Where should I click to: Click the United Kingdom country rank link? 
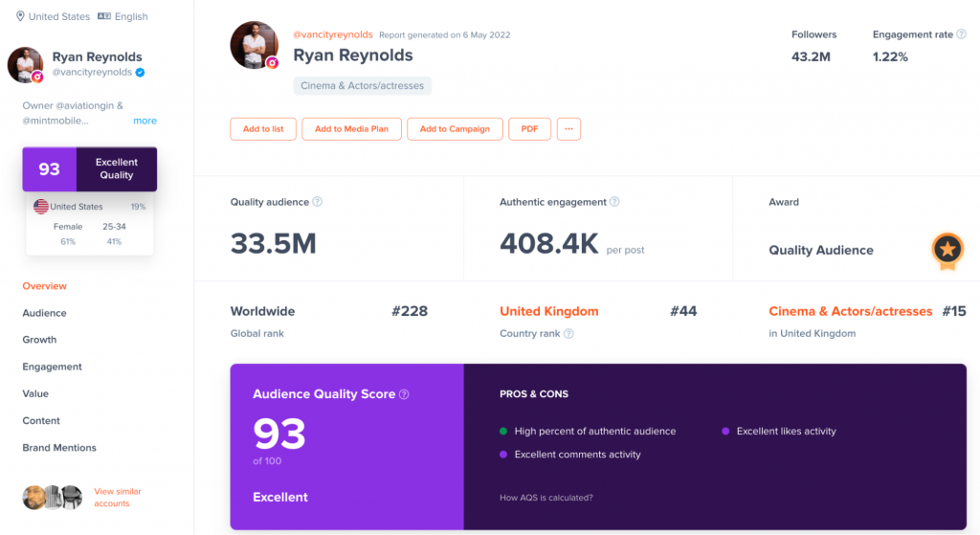click(548, 311)
